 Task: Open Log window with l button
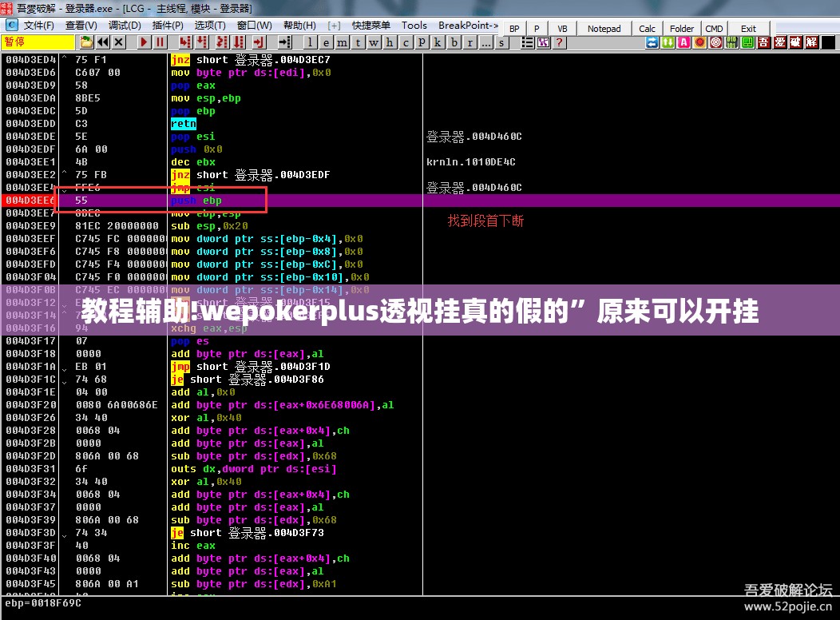pos(311,42)
